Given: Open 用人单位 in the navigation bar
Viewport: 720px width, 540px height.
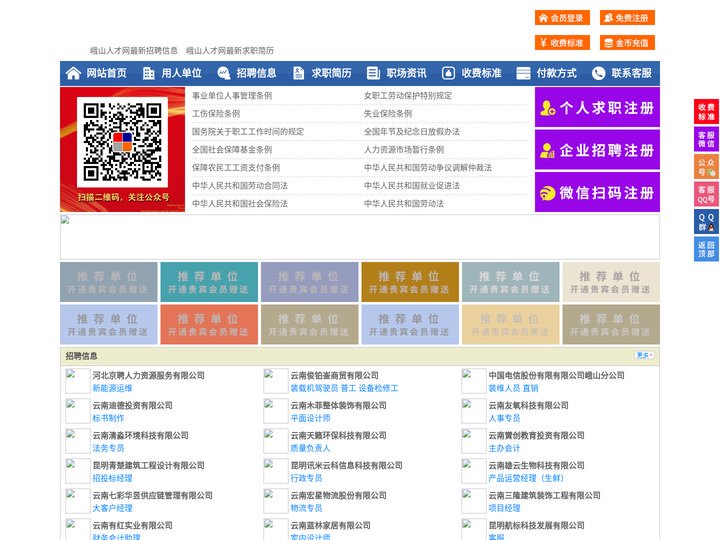Looking at the screenshot, I should [181, 73].
